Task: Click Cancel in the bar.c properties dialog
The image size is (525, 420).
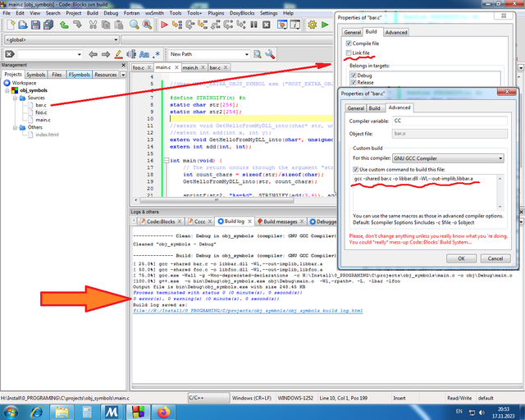Action: click(x=495, y=258)
